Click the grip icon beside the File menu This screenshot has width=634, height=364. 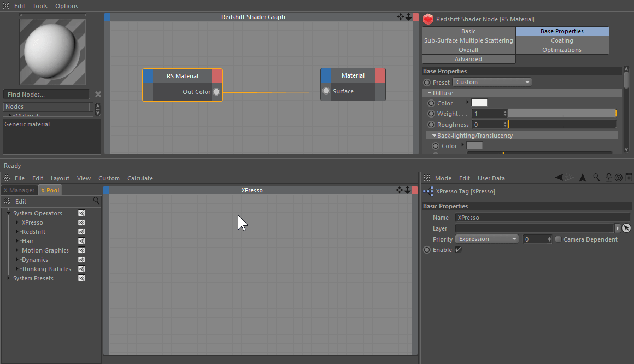tap(7, 178)
